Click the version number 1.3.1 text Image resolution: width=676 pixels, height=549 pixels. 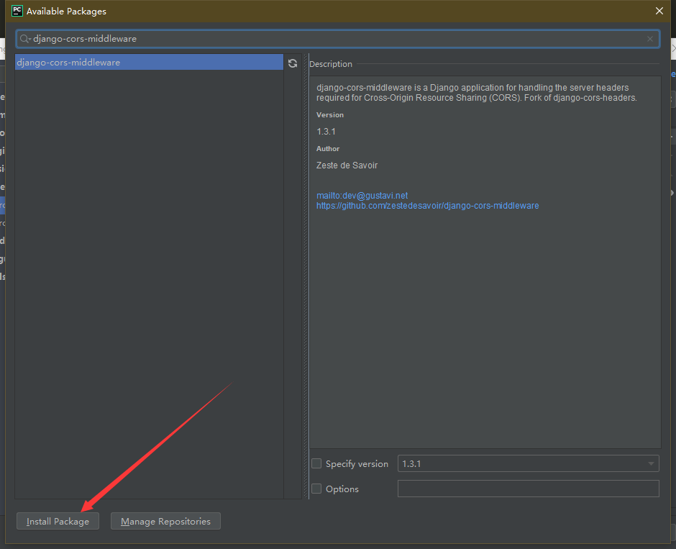coord(326,132)
